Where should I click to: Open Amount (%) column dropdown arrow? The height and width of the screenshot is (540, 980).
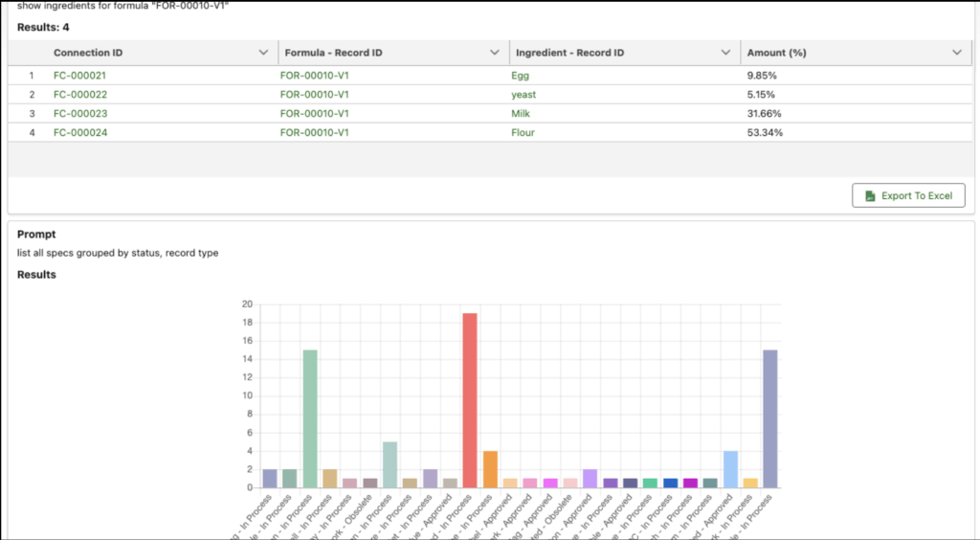tap(957, 53)
